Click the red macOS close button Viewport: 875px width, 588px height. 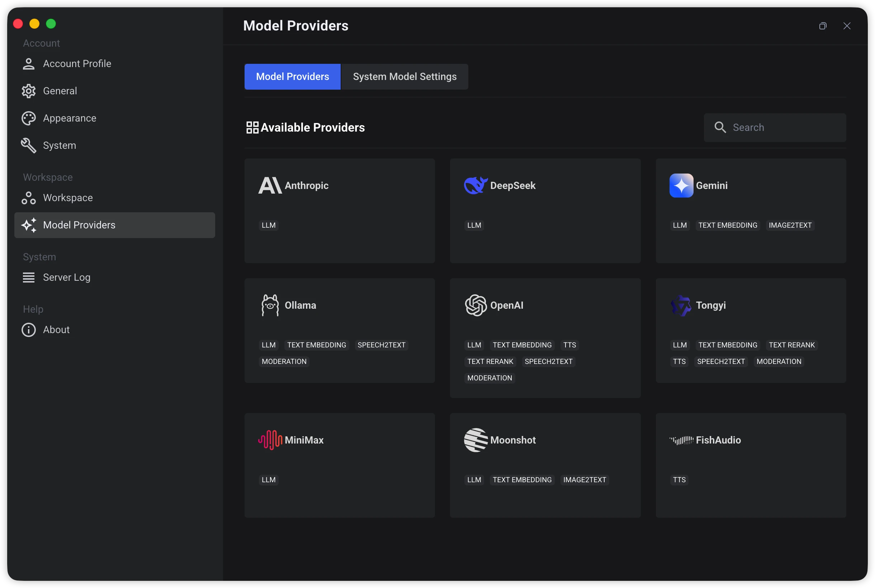coord(18,24)
